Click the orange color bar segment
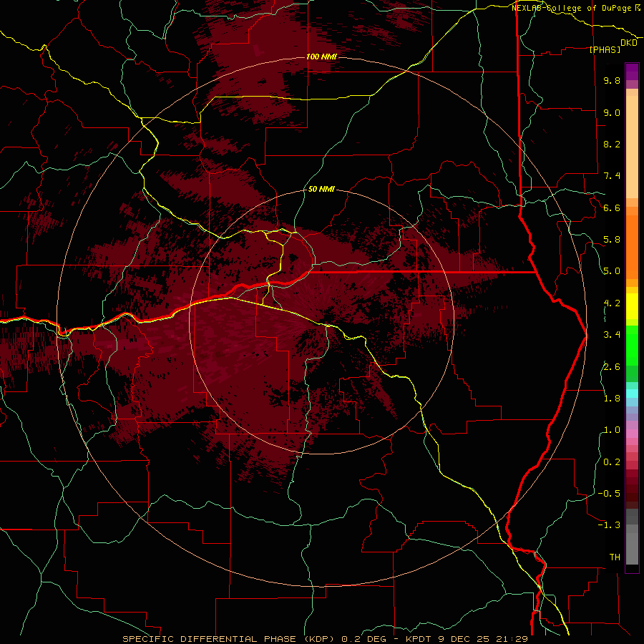644x644 pixels. tap(632, 248)
